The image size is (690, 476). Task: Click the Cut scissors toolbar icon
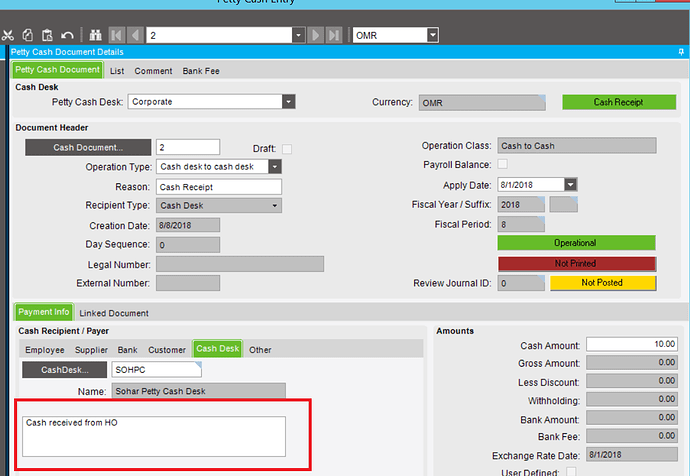[x=7, y=35]
